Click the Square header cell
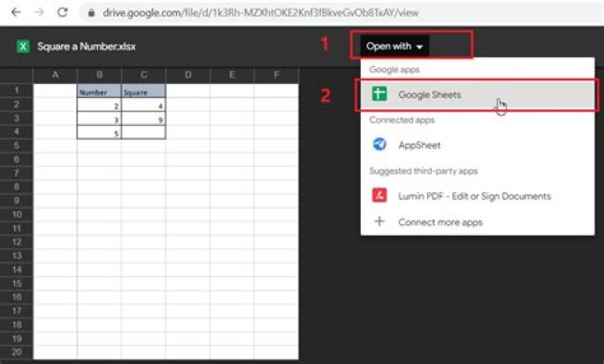This screenshot has height=364, width=604. click(x=143, y=91)
